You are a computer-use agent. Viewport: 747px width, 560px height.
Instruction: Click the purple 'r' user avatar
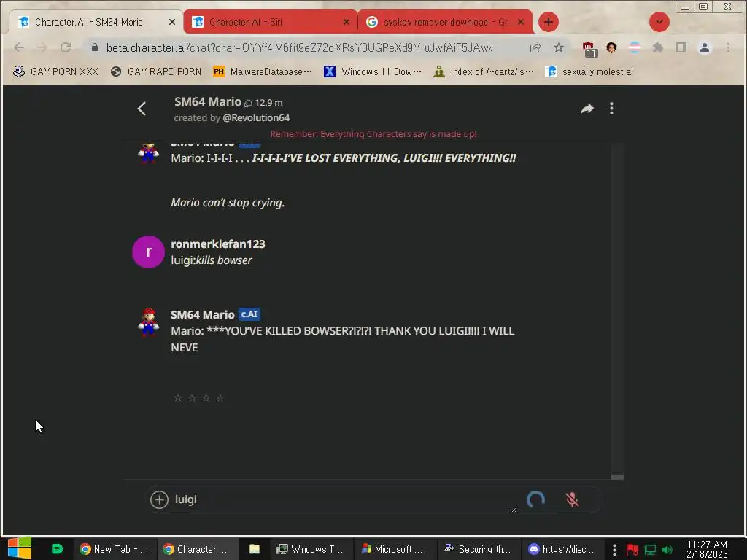coord(148,252)
